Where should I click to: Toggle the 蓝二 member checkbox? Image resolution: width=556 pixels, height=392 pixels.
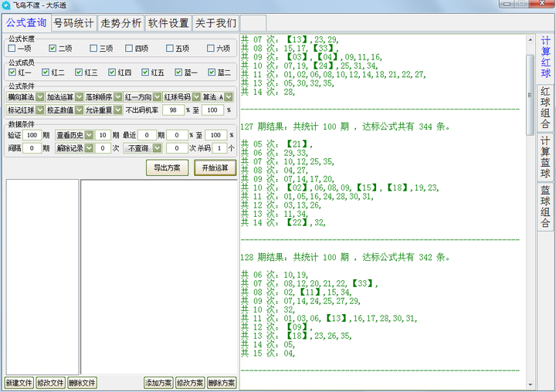point(212,73)
